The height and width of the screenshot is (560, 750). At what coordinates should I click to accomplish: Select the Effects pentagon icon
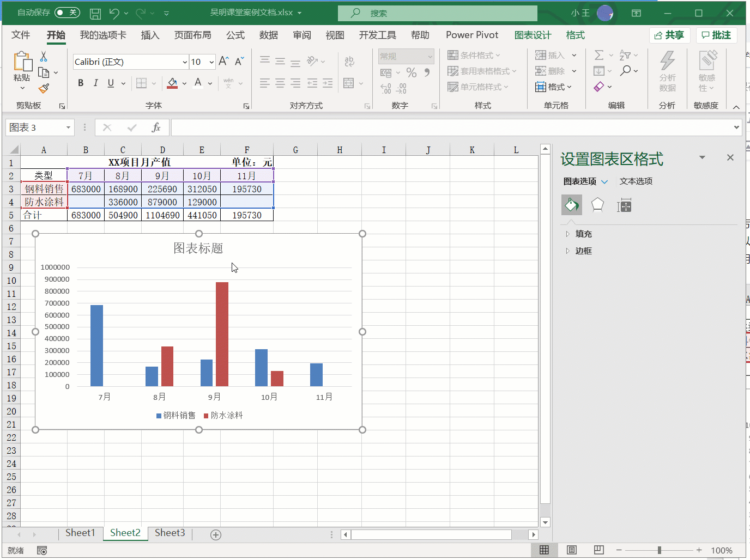point(597,205)
